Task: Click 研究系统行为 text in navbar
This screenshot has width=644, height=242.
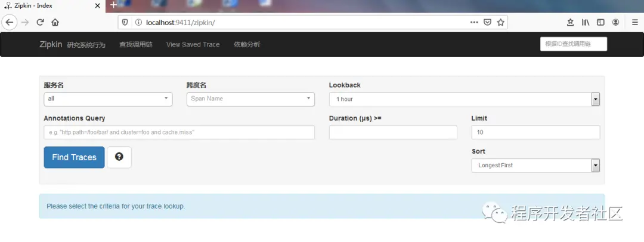Action: [x=86, y=45]
